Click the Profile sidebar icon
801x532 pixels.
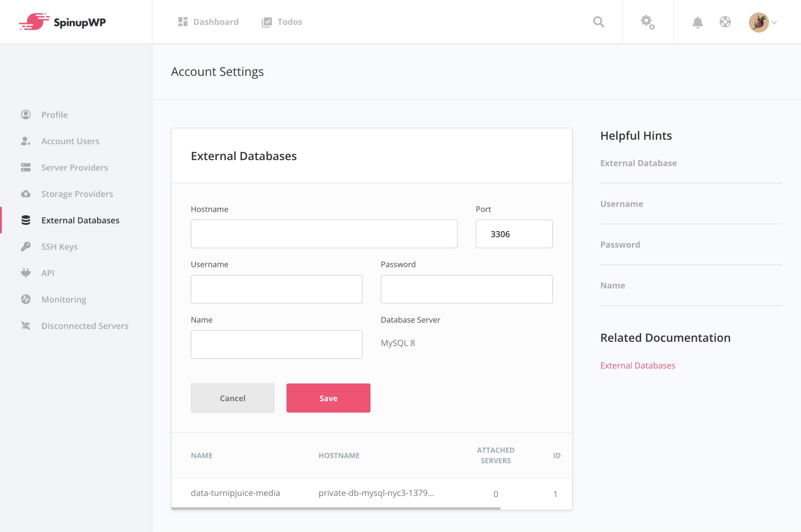point(26,114)
